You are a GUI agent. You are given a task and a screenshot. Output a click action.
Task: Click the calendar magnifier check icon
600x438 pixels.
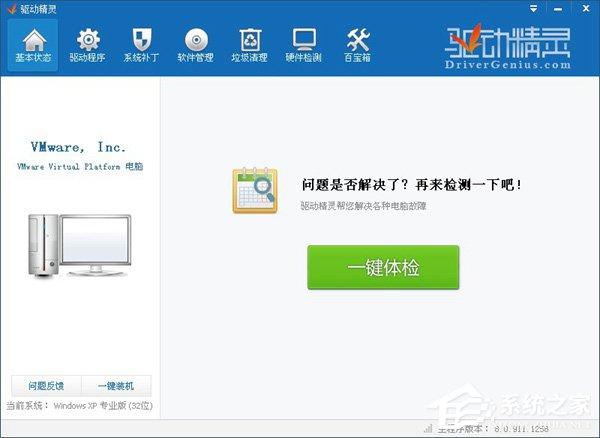point(255,190)
